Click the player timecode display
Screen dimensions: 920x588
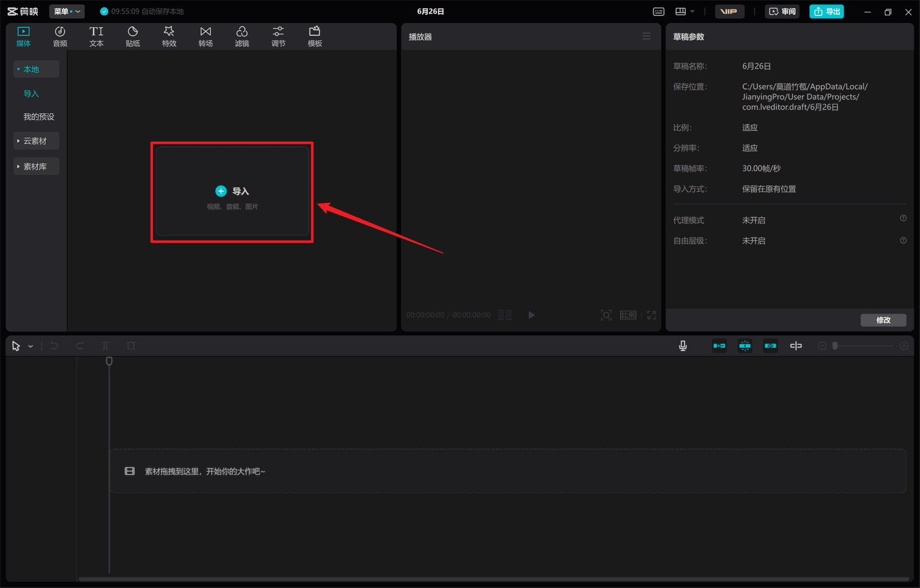point(448,315)
